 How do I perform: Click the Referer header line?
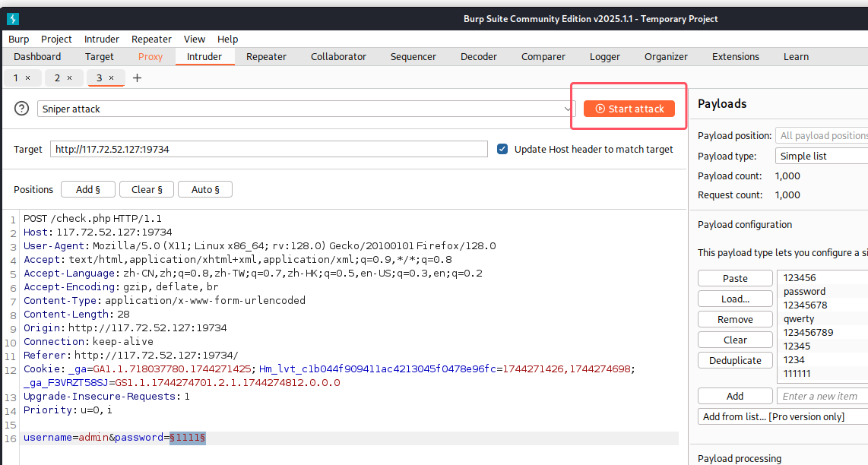[131, 355]
